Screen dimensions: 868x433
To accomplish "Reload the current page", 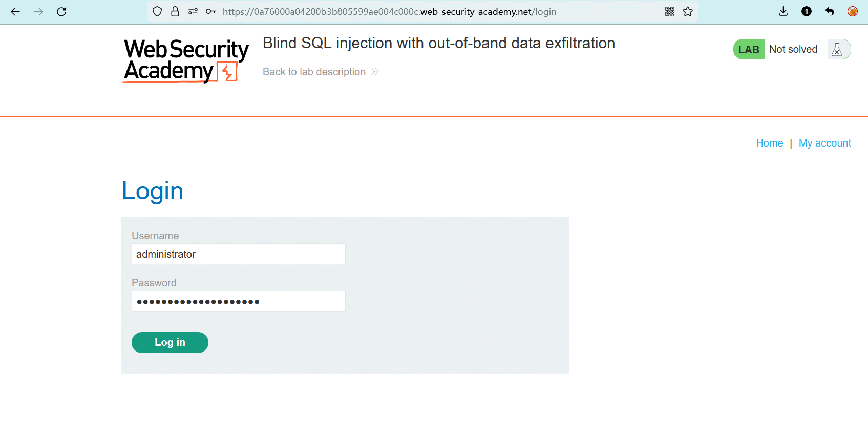I will point(61,12).
